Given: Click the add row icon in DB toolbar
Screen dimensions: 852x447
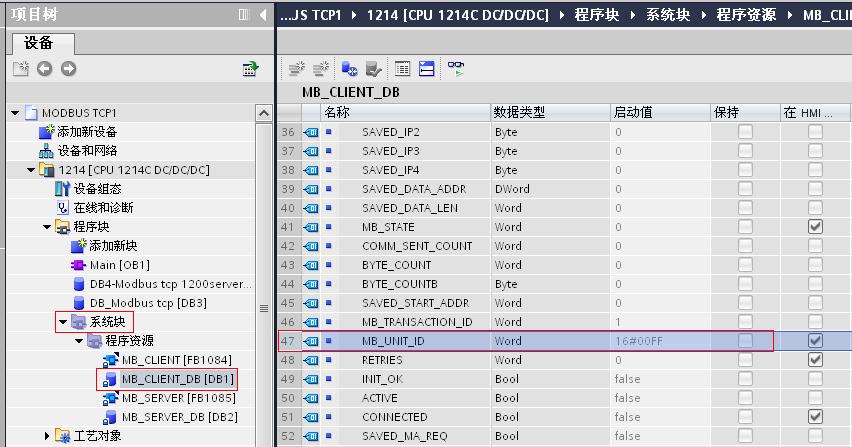Looking at the screenshot, I should pos(321,69).
